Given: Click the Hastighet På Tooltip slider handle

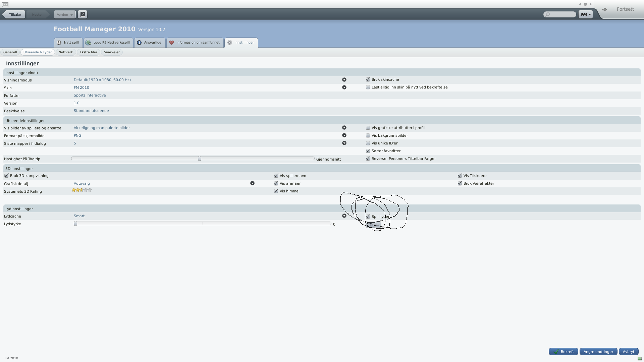Looking at the screenshot, I should 200,159.
